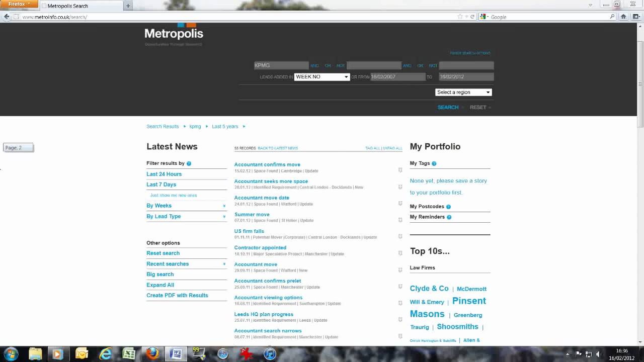Reload the page using the refresh icon
This screenshot has height=362, width=644.
pos(472,17)
